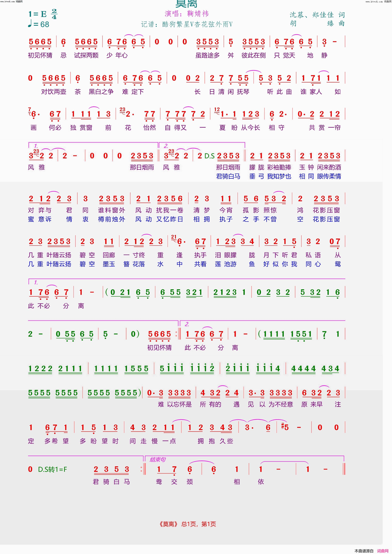Select the lyric '盼从今长'

tap(245, 128)
